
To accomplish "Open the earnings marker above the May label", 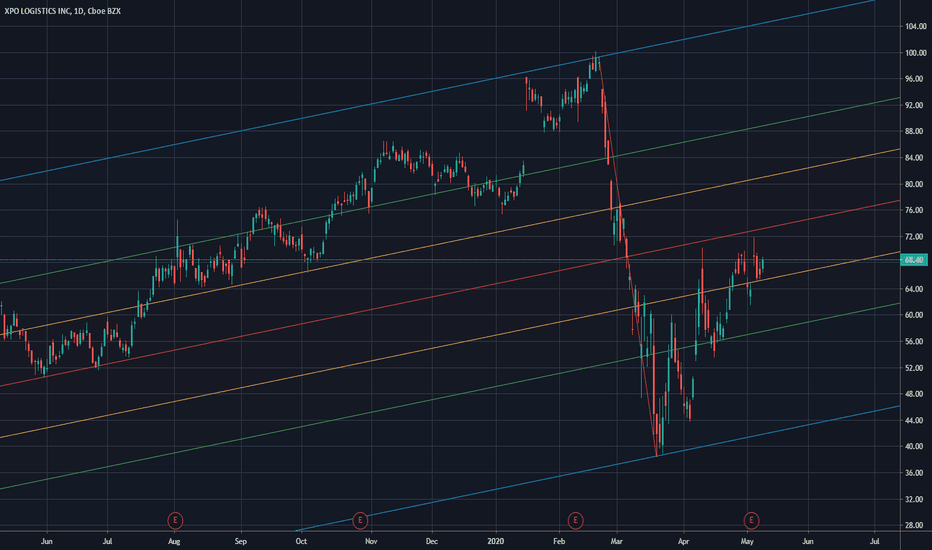I will 751,521.
